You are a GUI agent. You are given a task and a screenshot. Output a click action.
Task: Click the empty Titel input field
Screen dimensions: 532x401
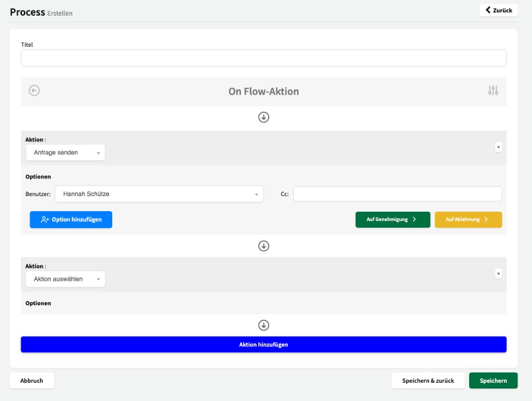pyautogui.click(x=263, y=58)
